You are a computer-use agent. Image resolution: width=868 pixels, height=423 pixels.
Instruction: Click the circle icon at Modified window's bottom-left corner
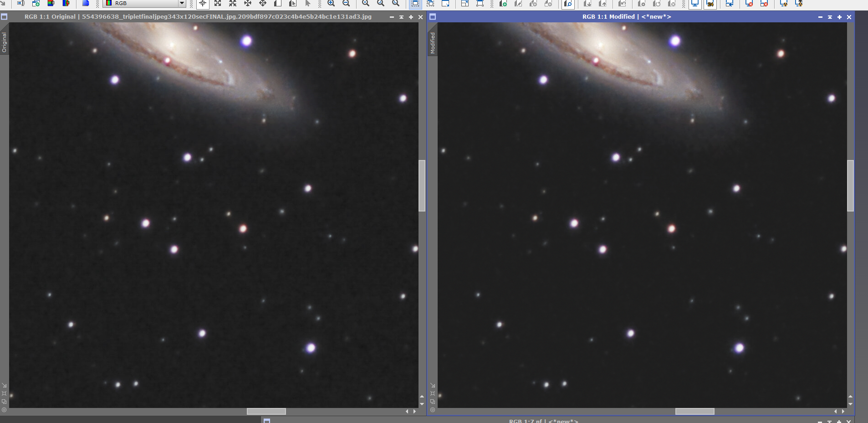(x=433, y=410)
